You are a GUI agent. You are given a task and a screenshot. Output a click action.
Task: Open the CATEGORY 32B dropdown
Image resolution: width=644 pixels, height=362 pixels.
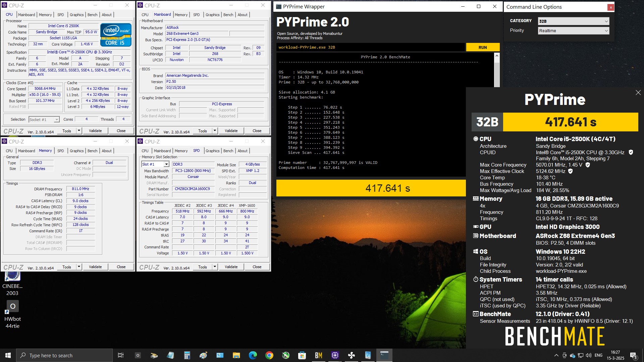point(573,21)
